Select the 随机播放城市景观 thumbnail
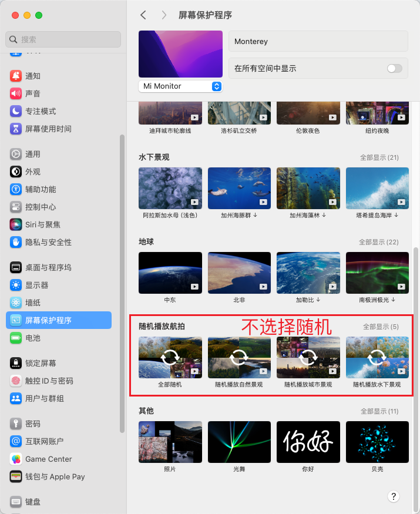This screenshot has width=420, height=514. (308, 357)
